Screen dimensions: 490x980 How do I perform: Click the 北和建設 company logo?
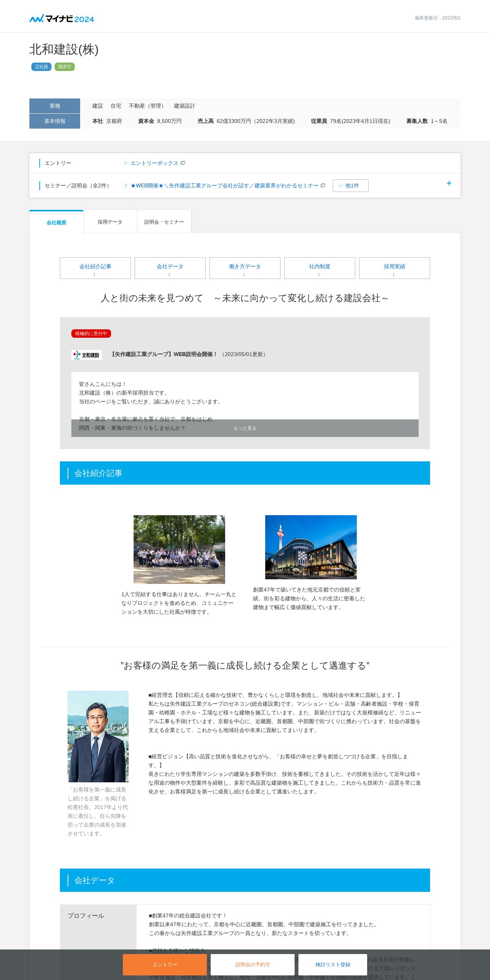click(x=87, y=355)
